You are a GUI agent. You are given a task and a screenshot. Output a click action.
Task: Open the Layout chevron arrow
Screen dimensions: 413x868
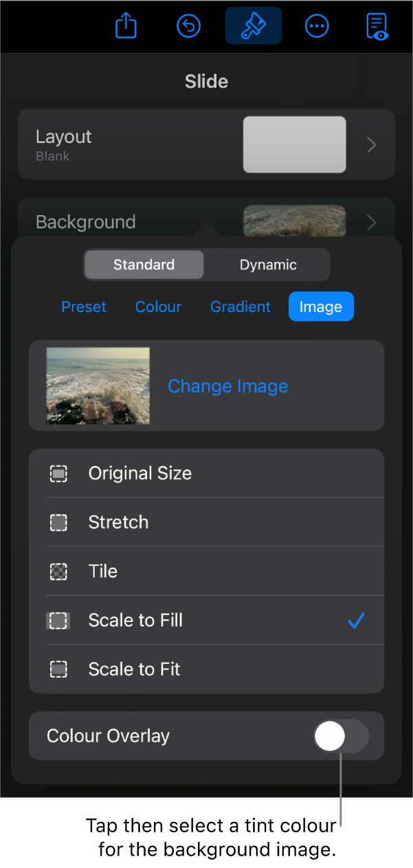click(x=370, y=144)
